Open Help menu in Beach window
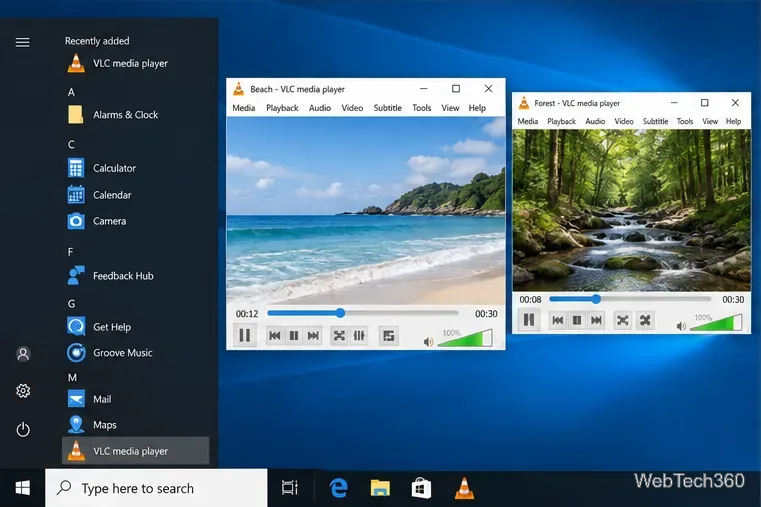761x507 pixels. pyautogui.click(x=477, y=108)
